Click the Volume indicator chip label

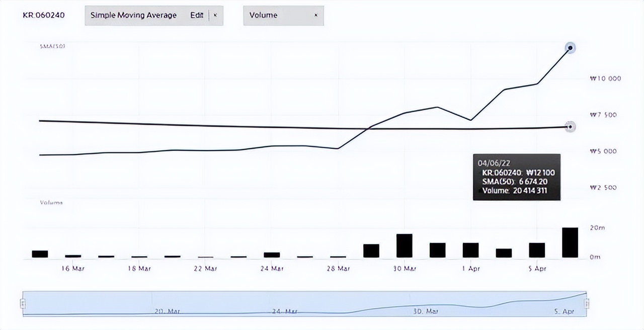point(264,15)
